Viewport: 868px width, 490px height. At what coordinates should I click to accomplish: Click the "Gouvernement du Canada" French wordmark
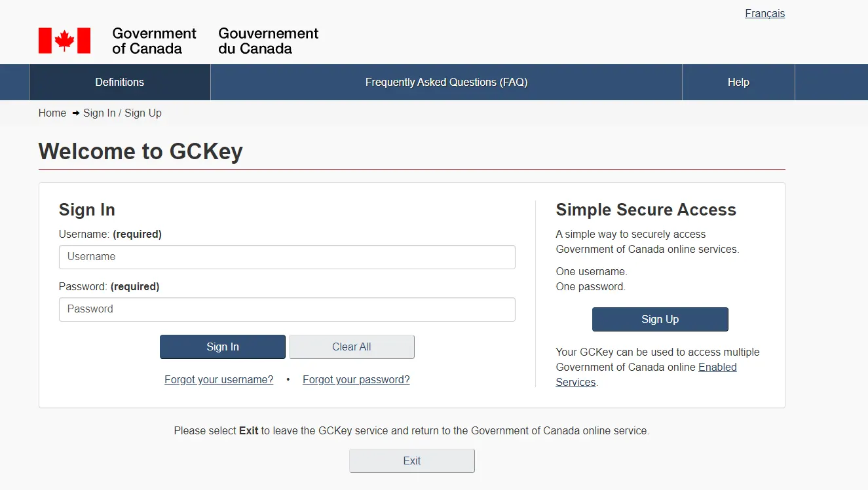tap(269, 41)
